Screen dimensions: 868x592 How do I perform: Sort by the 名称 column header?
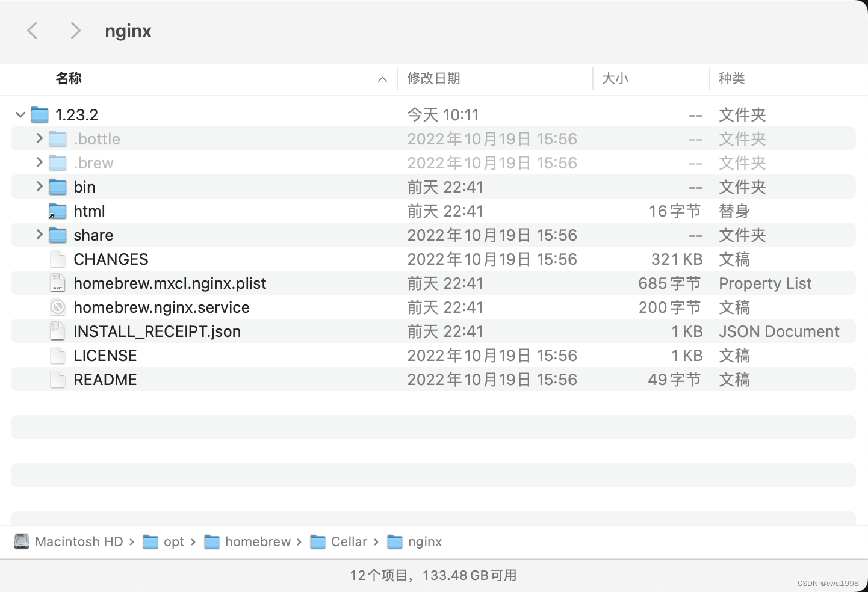pos(69,78)
